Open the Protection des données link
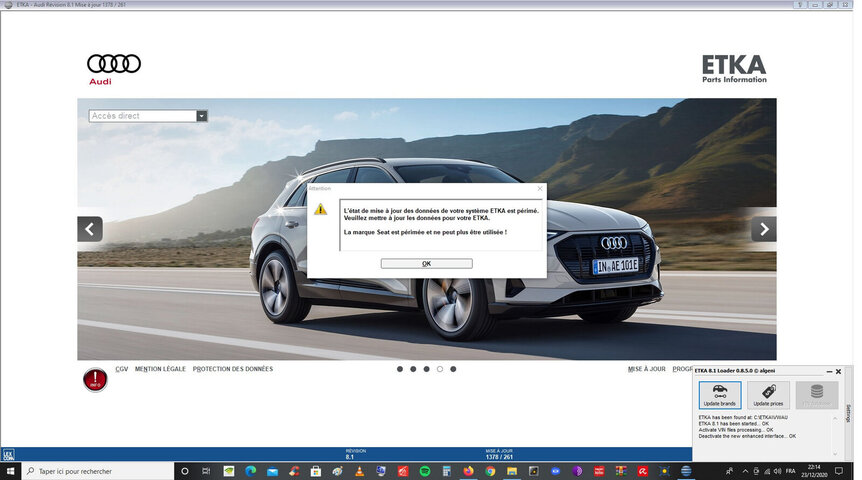This screenshot has width=862, height=480. coord(233,369)
